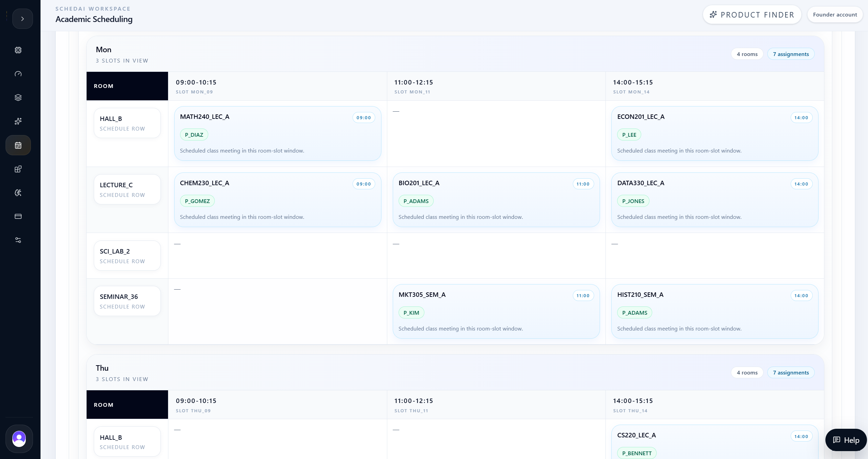Select the SEMINAR_36 room row label

127,301
